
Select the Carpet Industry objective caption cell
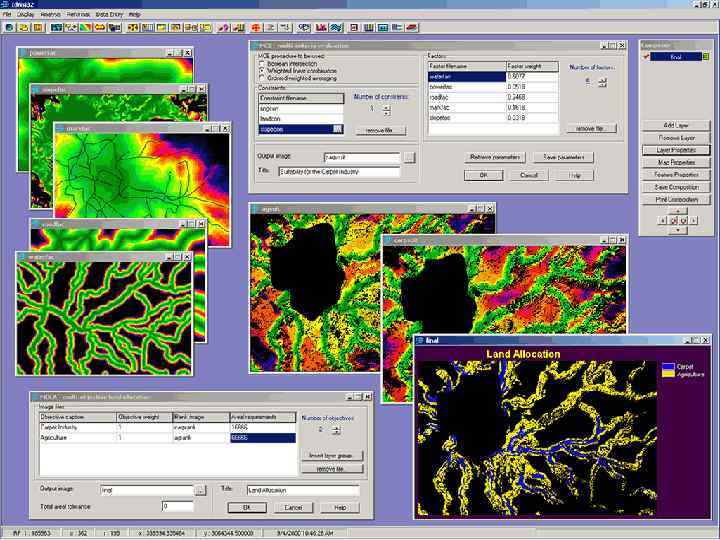tap(78, 428)
